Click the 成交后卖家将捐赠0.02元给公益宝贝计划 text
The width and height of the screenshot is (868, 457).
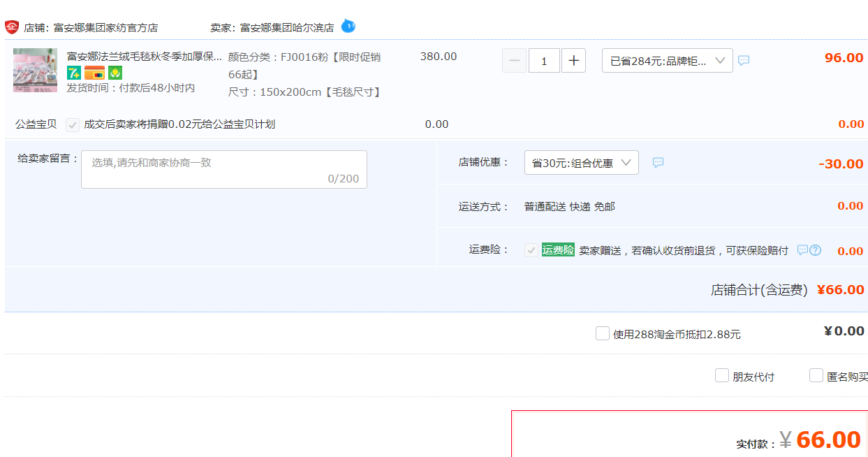tap(179, 124)
